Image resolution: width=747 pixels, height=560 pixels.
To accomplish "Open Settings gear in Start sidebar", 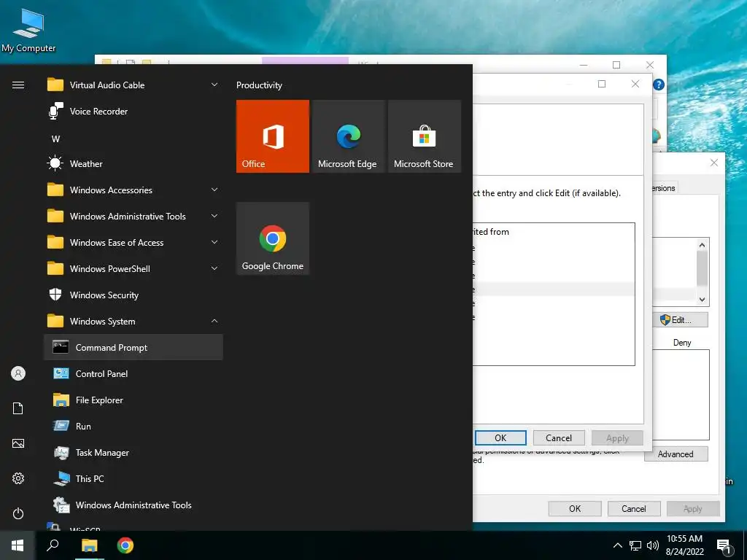I will (18, 478).
